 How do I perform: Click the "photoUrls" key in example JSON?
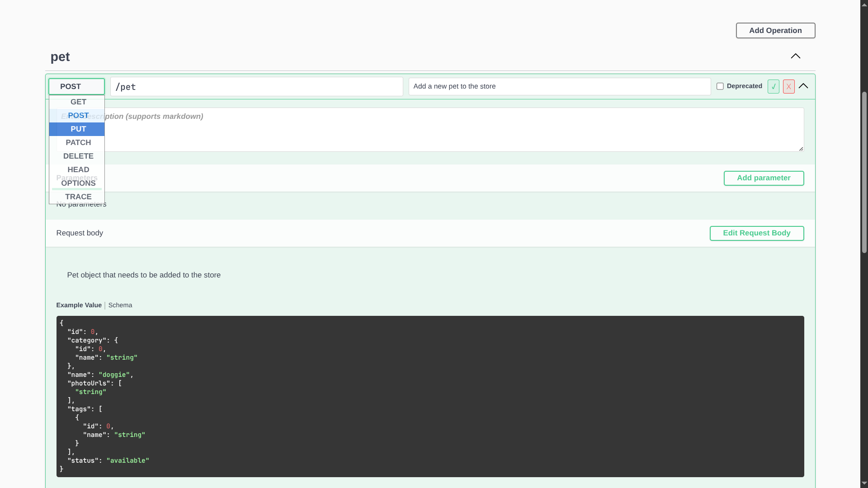89,383
